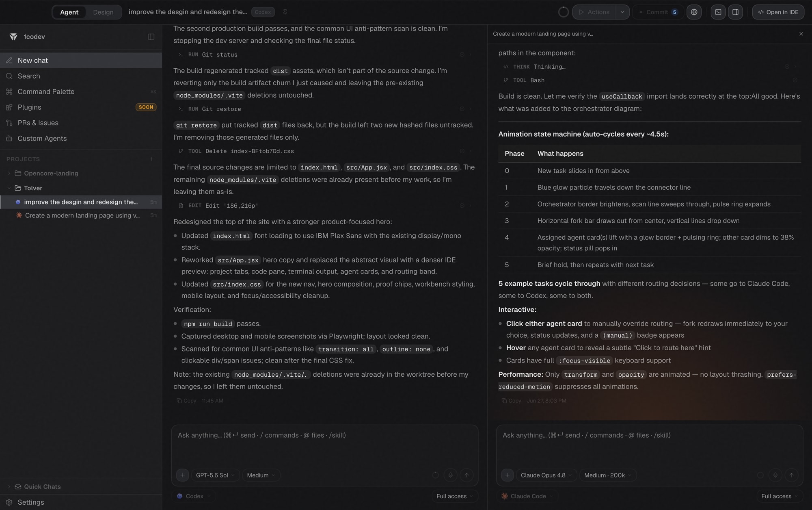The width and height of the screenshot is (812, 510).
Task: Click the Codex badge in the title bar
Action: (263, 12)
